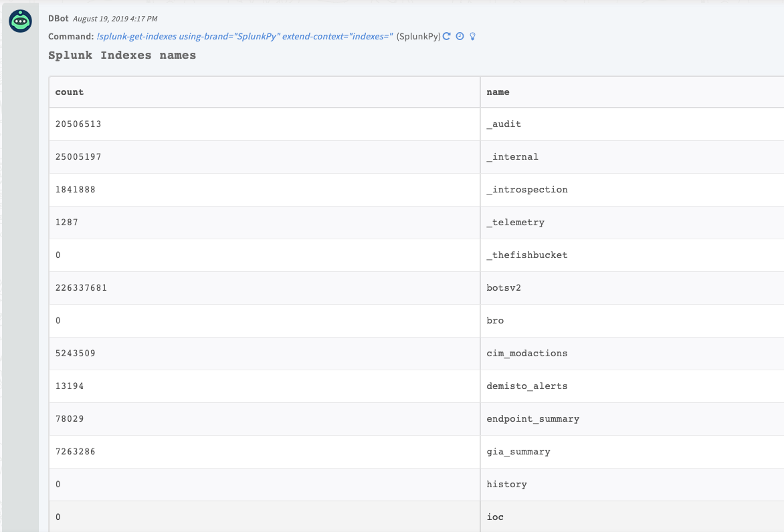Click the lightbulb icon beside SplunkPy

(472, 36)
